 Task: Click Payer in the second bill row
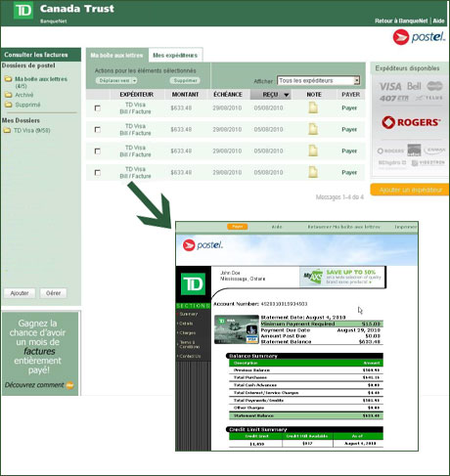coord(349,129)
